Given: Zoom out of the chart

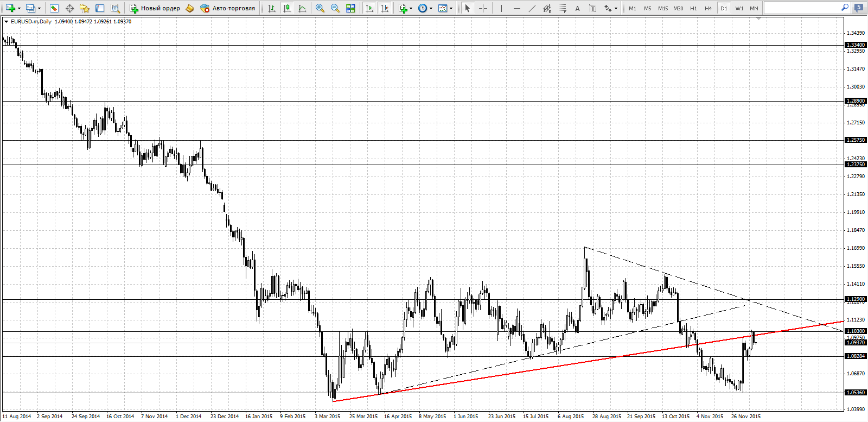Looking at the screenshot, I should 335,8.
